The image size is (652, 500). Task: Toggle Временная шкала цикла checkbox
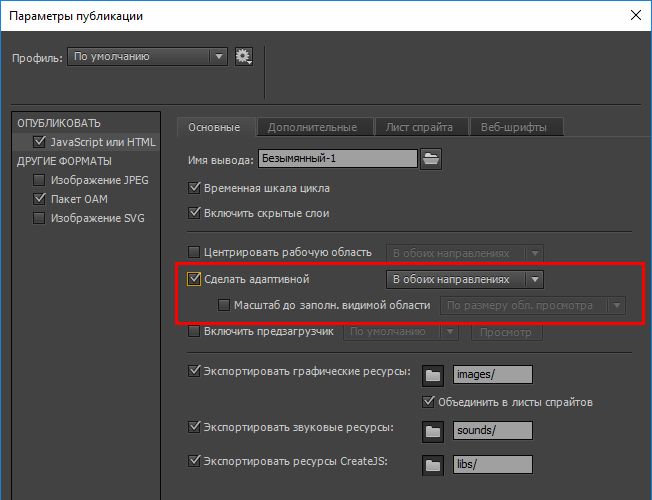194,188
